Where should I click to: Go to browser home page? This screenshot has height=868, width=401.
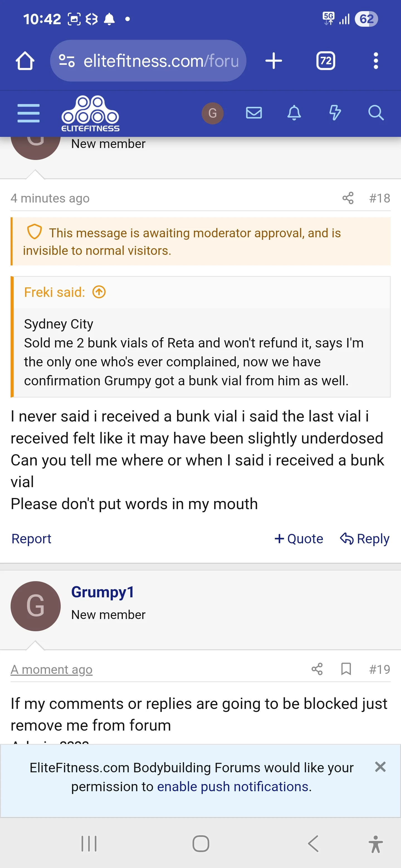pyautogui.click(x=25, y=61)
